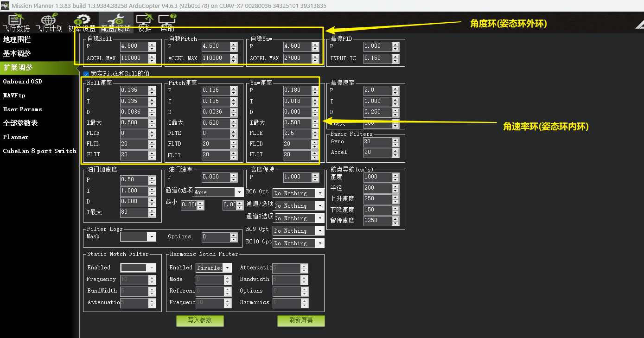Viewport: 644px width, 338px height.
Task: Expand the Filter Logs Mask dropdown
Action: pyautogui.click(x=152, y=237)
